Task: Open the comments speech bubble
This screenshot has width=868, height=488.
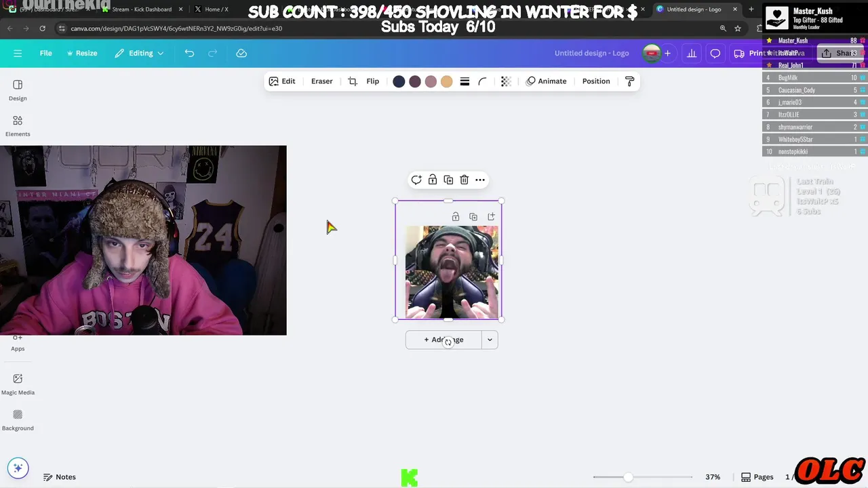Action: (x=715, y=53)
